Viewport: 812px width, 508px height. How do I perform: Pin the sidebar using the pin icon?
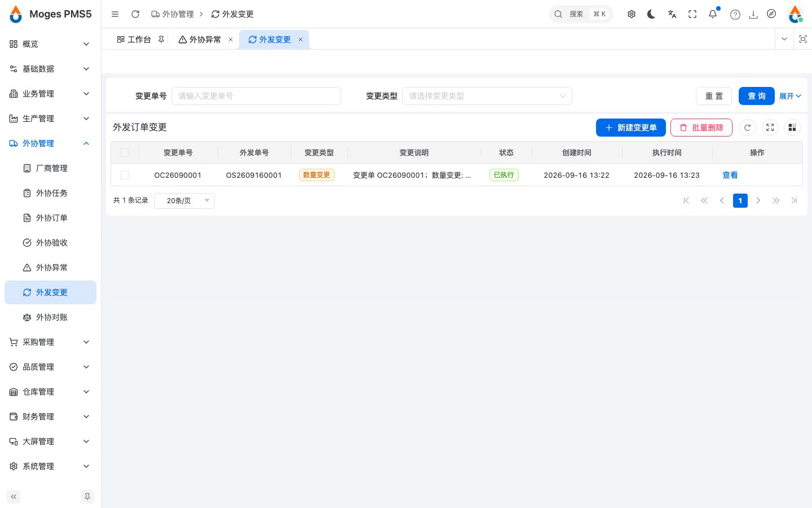[x=87, y=497]
